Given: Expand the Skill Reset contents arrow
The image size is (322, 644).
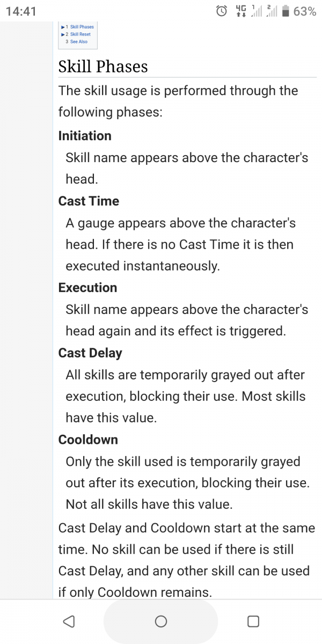Looking at the screenshot, I should coord(63,34).
